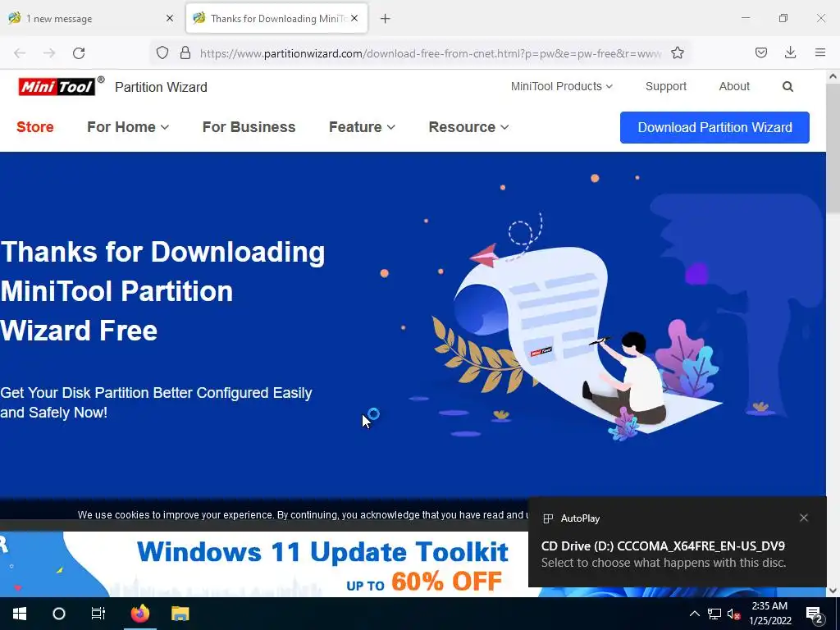The width and height of the screenshot is (840, 630).
Task: Click the Firefox taskbar icon
Action: [x=140, y=614]
